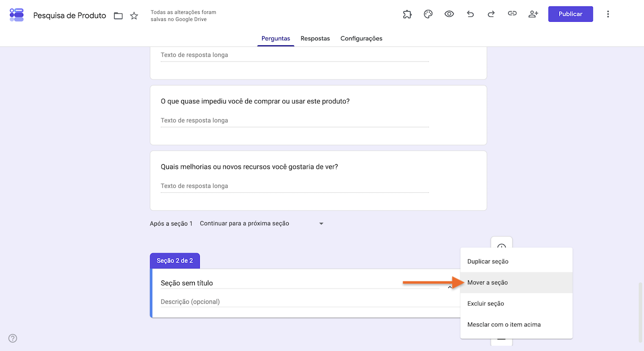
Task: Open the Configurações tab
Action: click(x=361, y=38)
